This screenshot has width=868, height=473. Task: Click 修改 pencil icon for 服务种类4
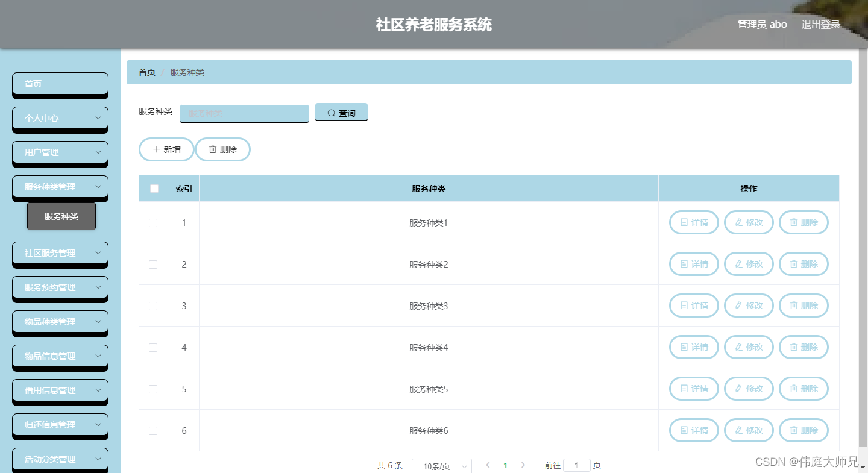click(738, 347)
